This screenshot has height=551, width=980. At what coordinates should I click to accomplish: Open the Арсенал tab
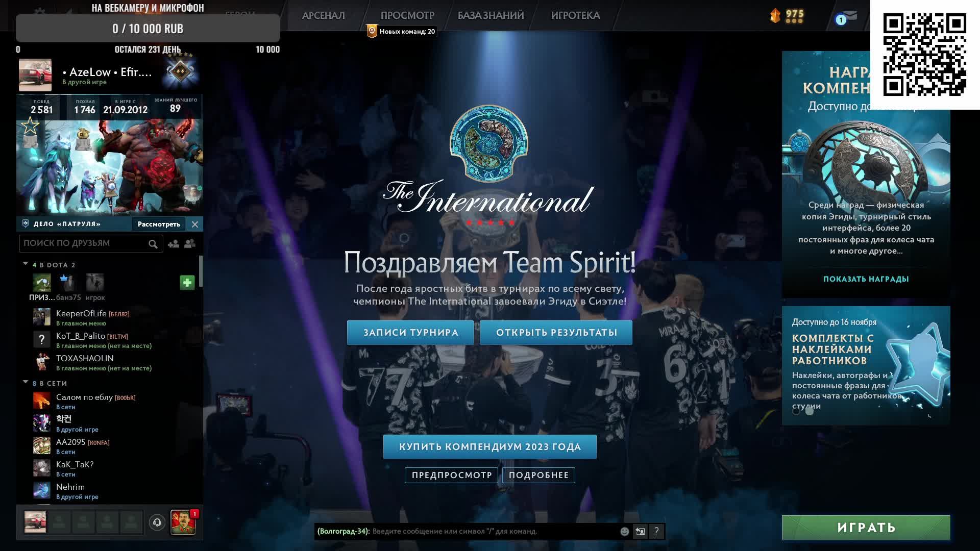coord(323,16)
